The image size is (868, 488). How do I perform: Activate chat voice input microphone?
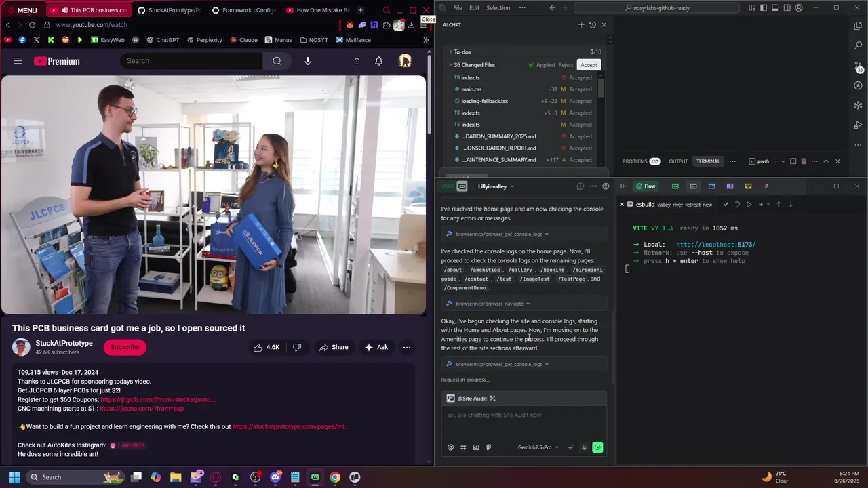pos(584,447)
